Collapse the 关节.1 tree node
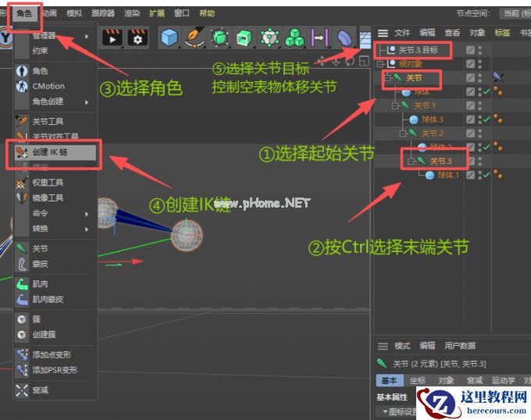Screen dimensions: 531x420 (x=395, y=106)
